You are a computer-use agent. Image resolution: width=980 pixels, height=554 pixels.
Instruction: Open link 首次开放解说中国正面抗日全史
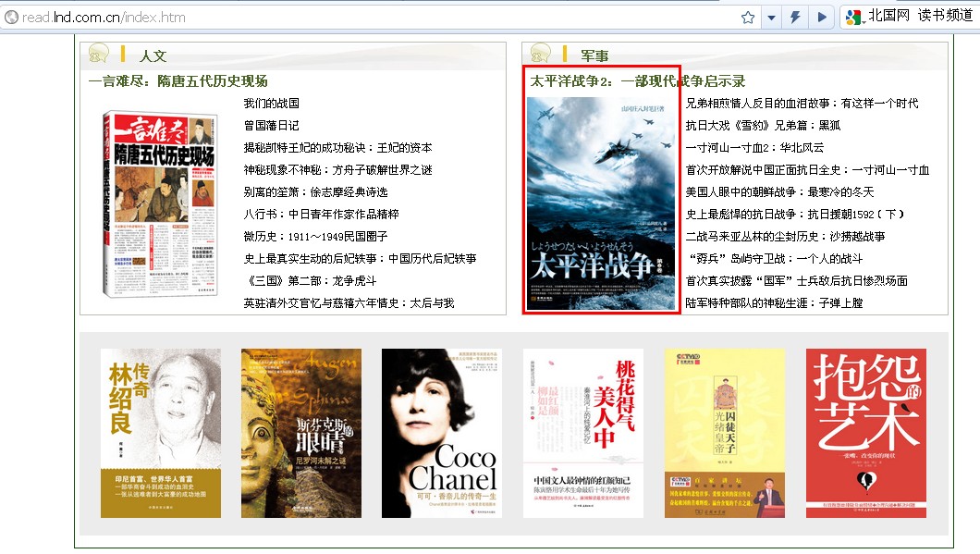[x=807, y=170]
